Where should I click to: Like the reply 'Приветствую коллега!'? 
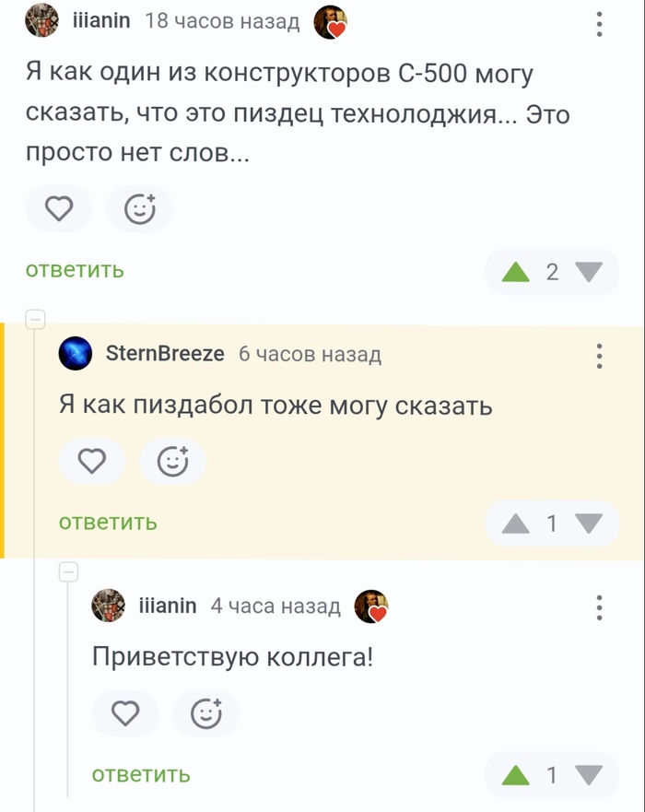125,712
